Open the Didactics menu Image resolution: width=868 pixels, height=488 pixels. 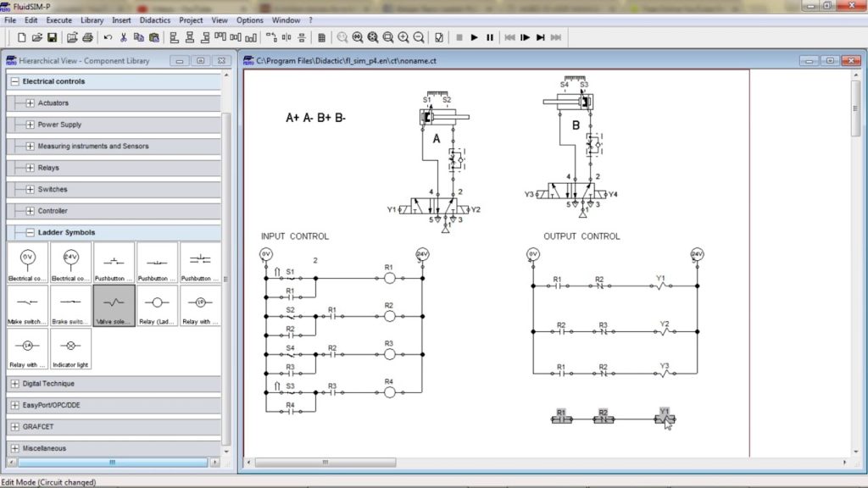click(x=155, y=20)
